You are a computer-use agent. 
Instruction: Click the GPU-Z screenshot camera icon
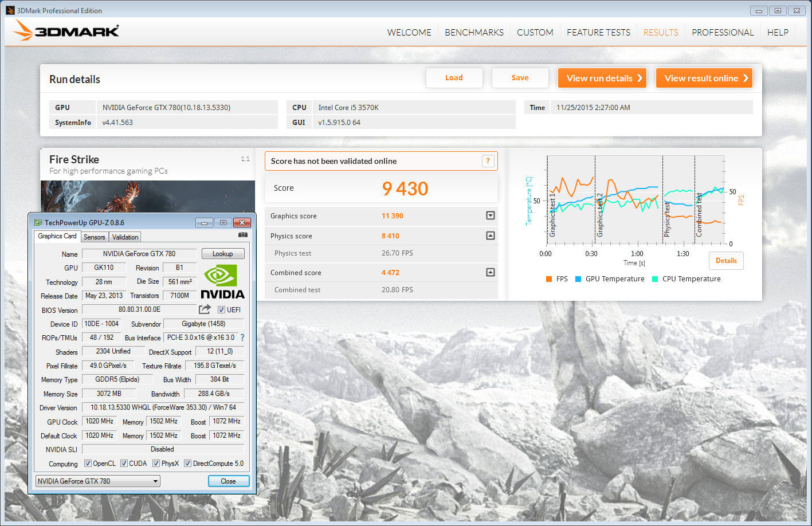pyautogui.click(x=243, y=235)
